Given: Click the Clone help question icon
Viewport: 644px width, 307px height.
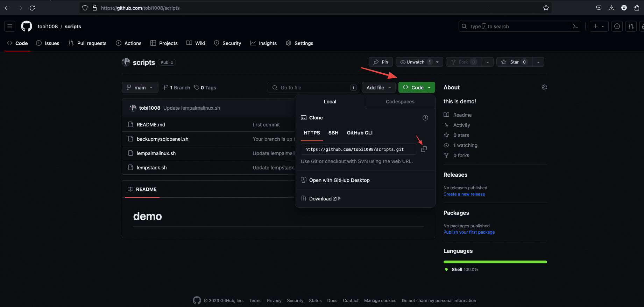Looking at the screenshot, I should tap(425, 118).
